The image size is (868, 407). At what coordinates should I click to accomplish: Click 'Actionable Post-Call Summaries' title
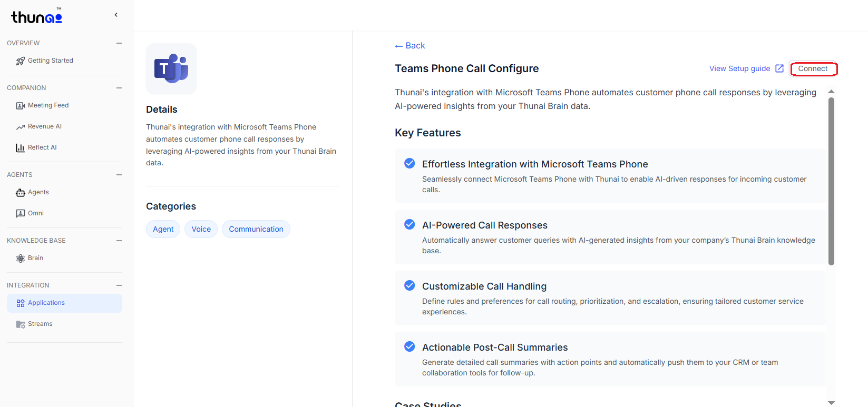(x=495, y=348)
